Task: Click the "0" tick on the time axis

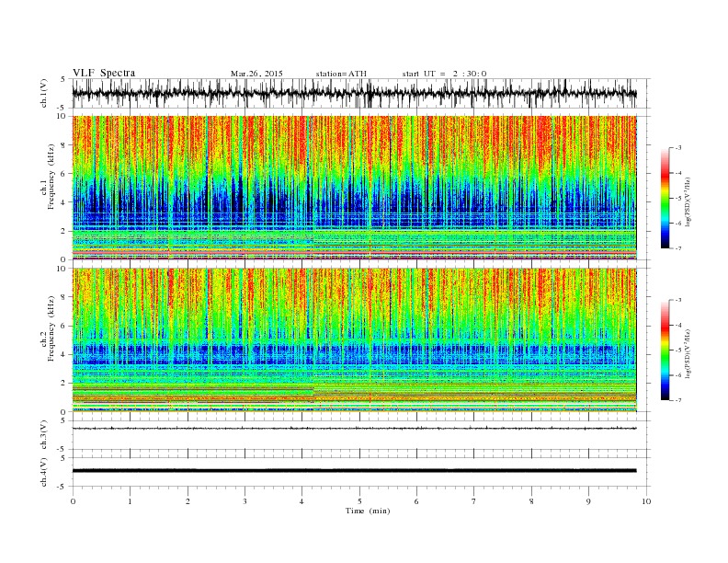Action: coord(73,501)
